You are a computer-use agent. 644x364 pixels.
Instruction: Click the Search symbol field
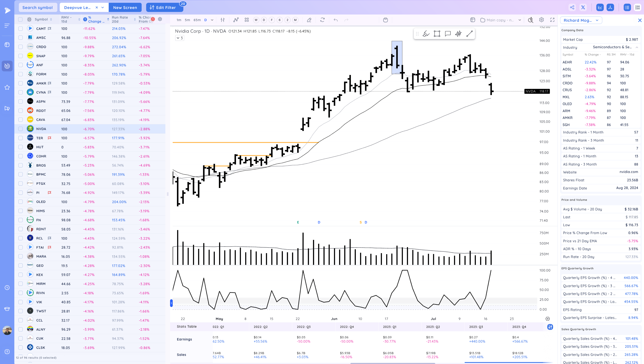[x=38, y=8]
